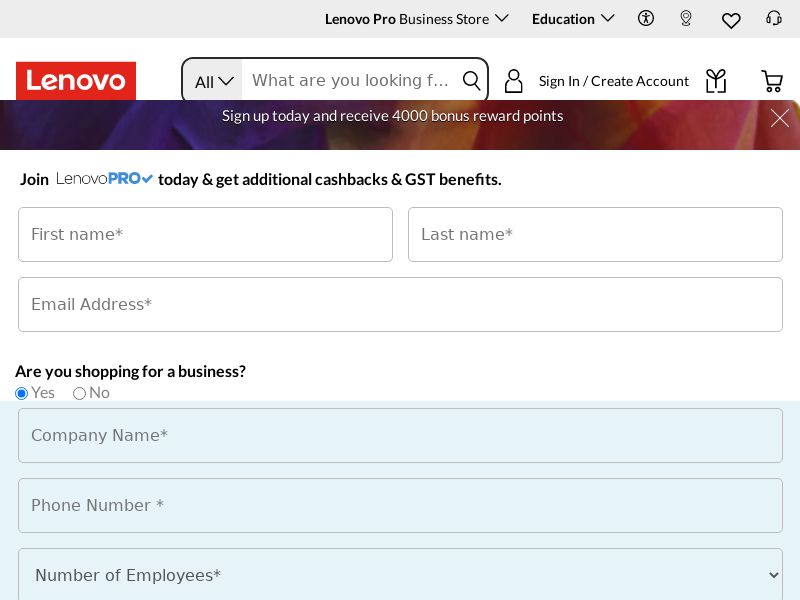The width and height of the screenshot is (800, 600).
Task: Click the Company Name field
Action: [x=400, y=435]
